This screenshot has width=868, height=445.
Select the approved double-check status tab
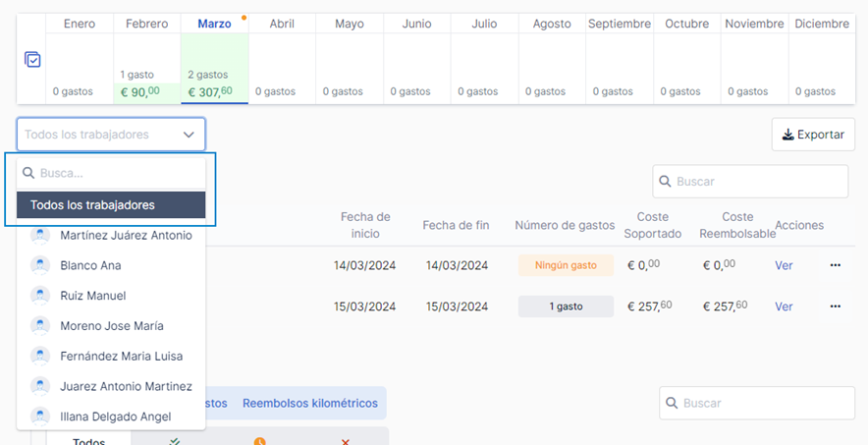tap(175, 441)
